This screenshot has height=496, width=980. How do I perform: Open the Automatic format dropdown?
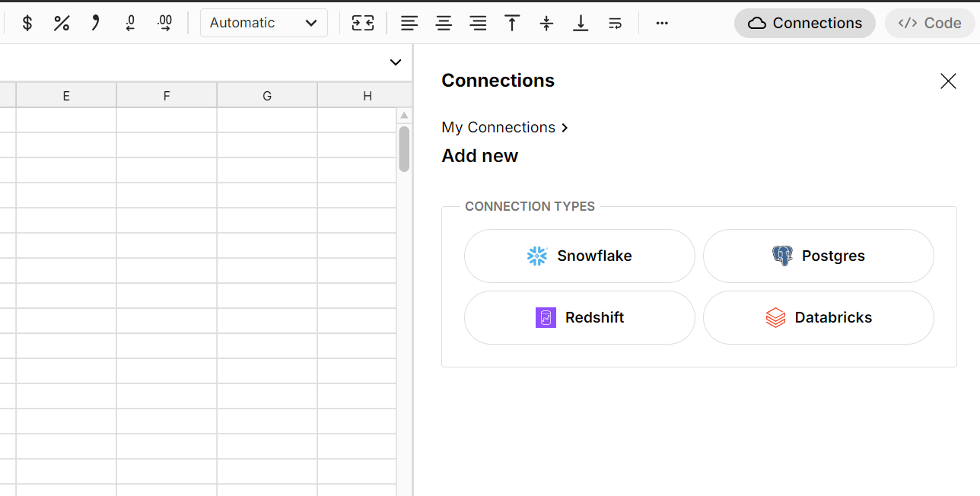click(263, 23)
